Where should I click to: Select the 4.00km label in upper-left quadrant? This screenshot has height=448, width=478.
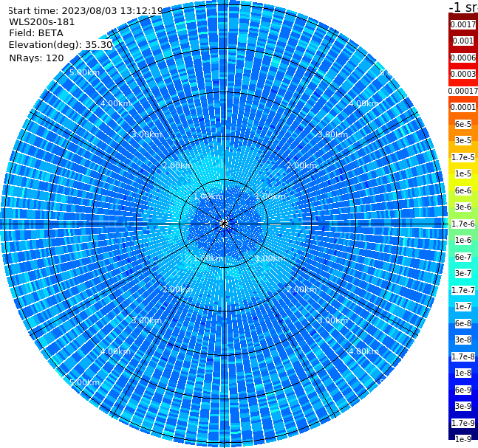pos(115,103)
